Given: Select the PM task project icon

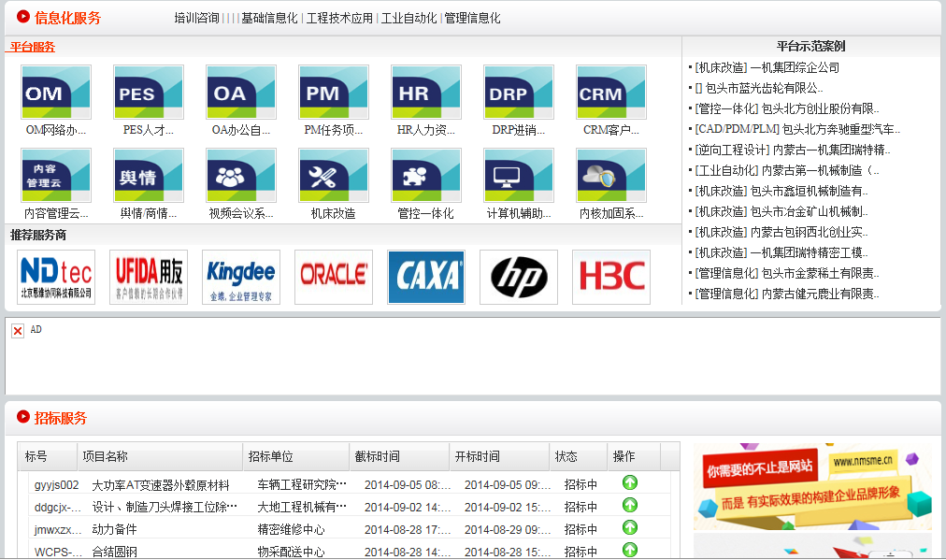Looking at the screenshot, I should 334,93.
